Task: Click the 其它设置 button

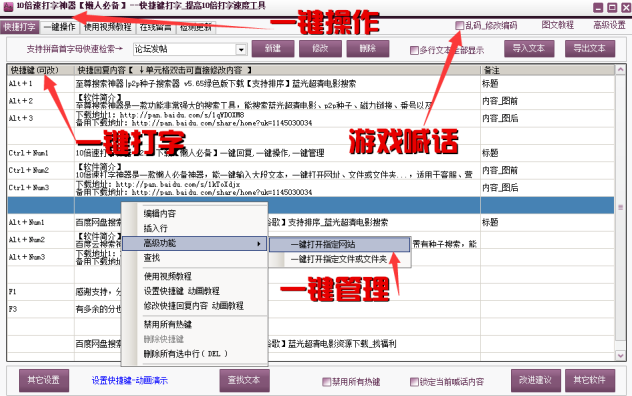Action: pos(44,380)
